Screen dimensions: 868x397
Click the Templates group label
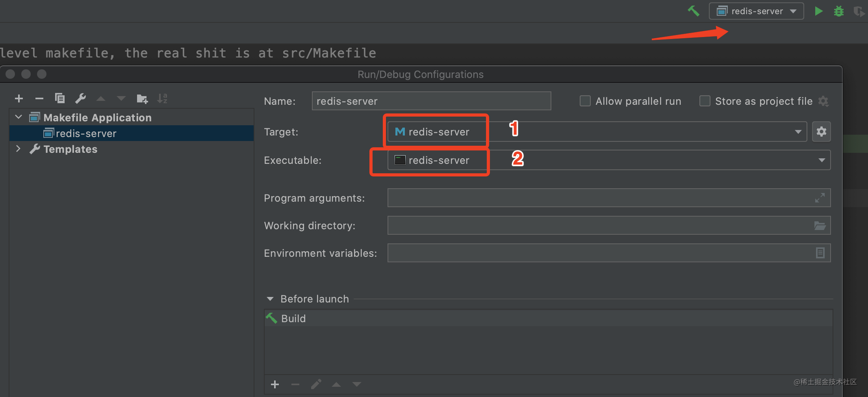(70, 149)
